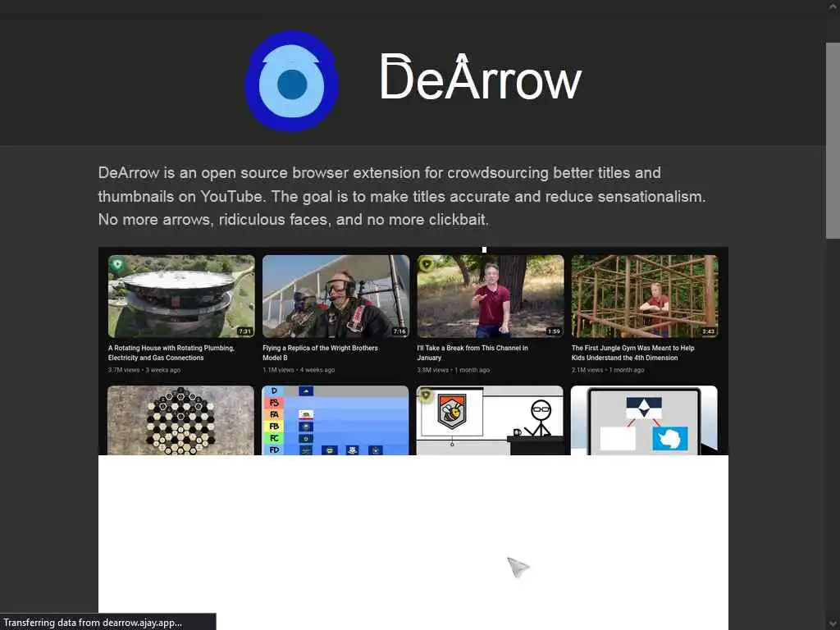
Task: Open the Wright Brothers replica flight thumbnail
Action: tap(336, 296)
